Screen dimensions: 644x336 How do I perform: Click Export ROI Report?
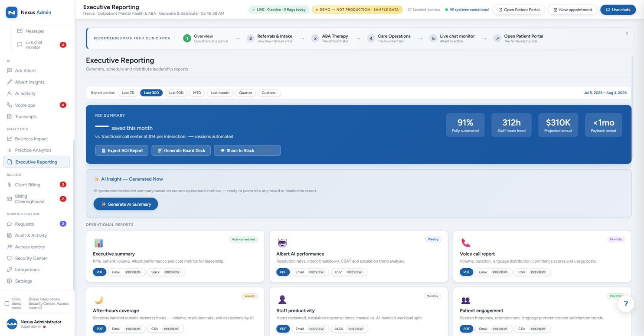122,151
